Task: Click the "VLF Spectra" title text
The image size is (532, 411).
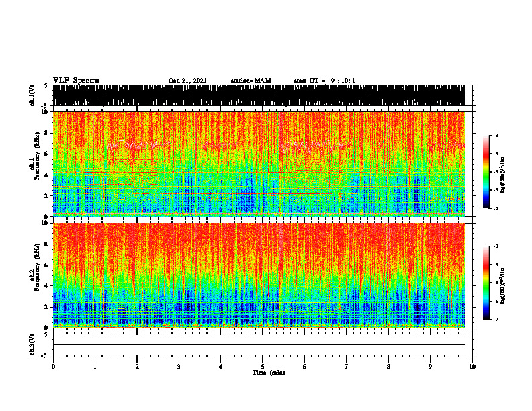Action: click(76, 80)
